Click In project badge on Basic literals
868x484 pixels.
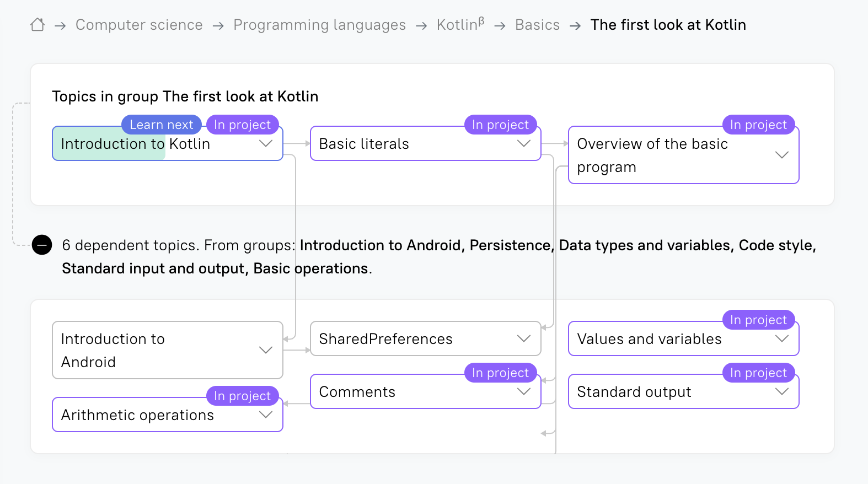[x=501, y=125]
